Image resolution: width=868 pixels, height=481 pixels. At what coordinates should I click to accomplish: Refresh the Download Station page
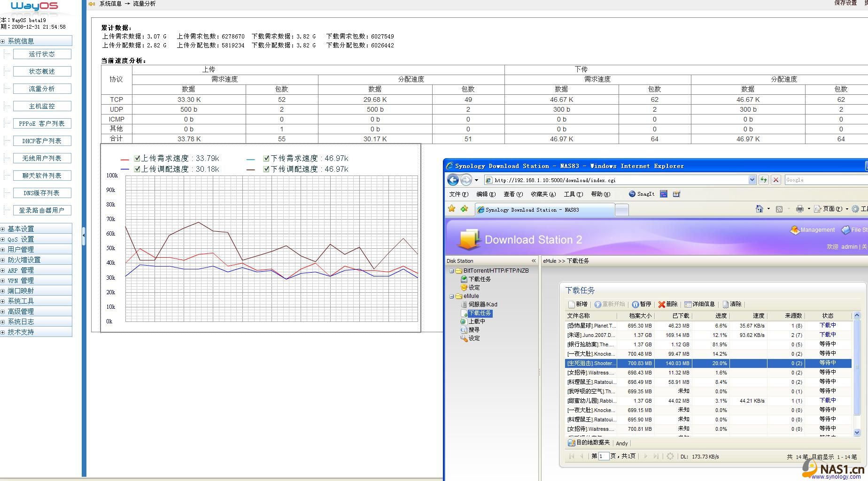click(x=764, y=180)
